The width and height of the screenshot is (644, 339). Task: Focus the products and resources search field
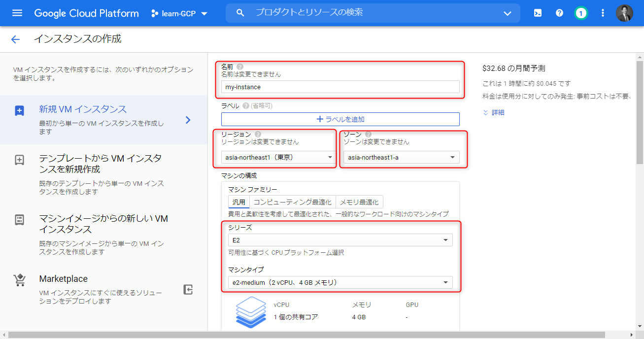373,13
